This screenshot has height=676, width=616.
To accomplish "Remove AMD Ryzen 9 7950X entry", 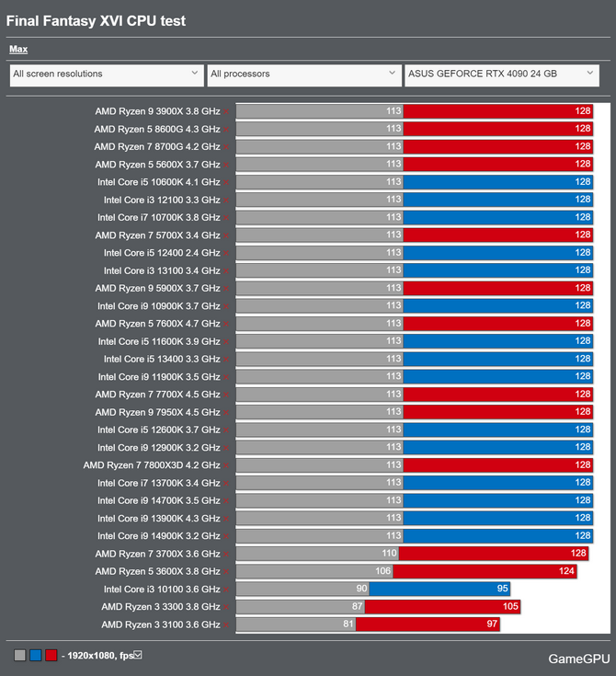I will point(226,413).
